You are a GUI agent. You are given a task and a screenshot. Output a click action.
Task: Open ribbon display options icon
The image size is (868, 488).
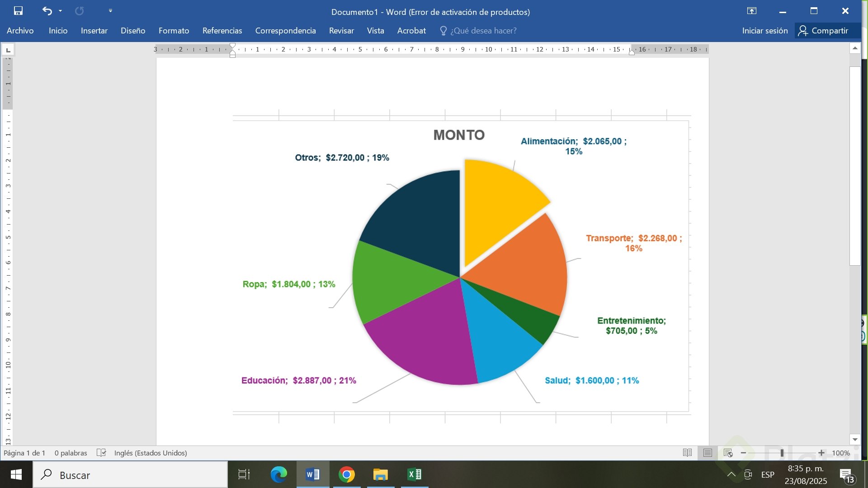pyautogui.click(x=751, y=11)
